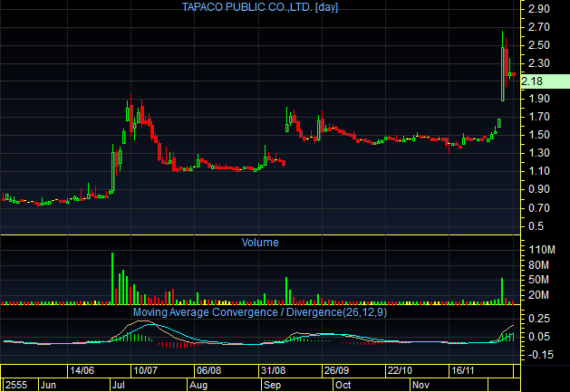
Task: Click the 50M volume axis label
Action: pos(538,280)
